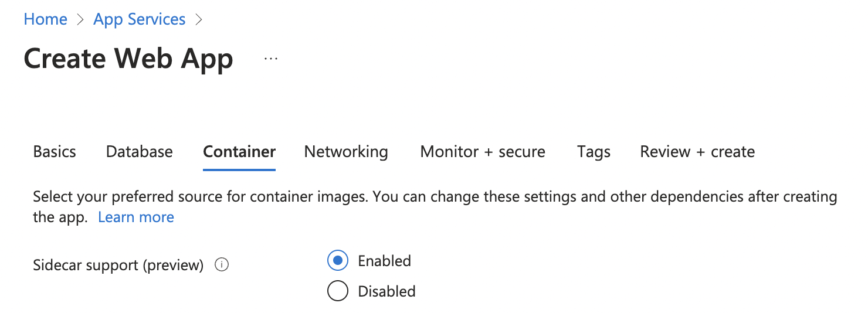This screenshot has height=313, width=868.
Task: Select the Container tab
Action: [239, 152]
